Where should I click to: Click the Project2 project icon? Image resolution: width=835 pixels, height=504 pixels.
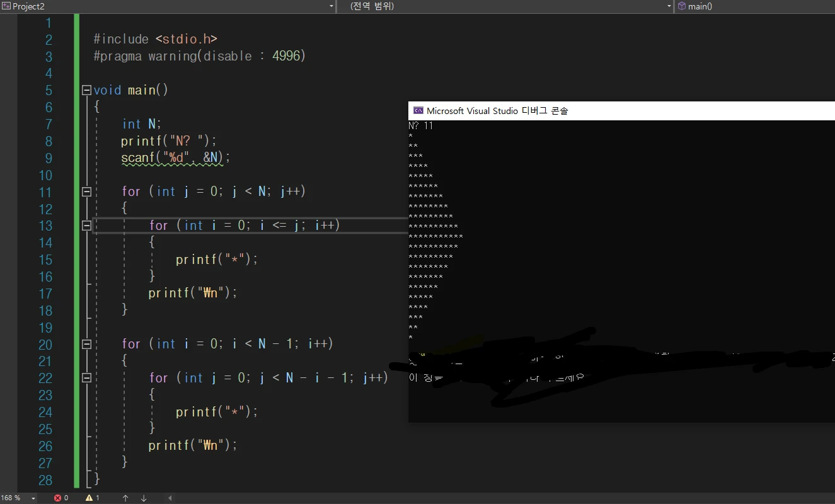(x=6, y=6)
